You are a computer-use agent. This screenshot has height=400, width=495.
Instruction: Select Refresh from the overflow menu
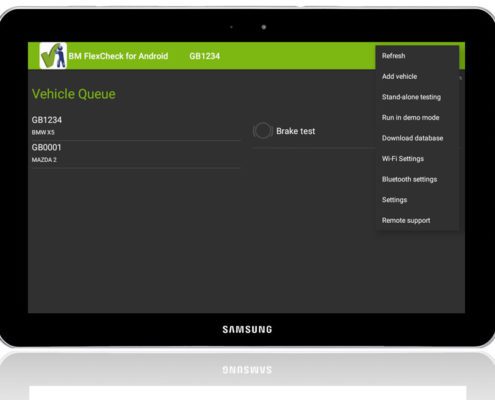coord(417,56)
